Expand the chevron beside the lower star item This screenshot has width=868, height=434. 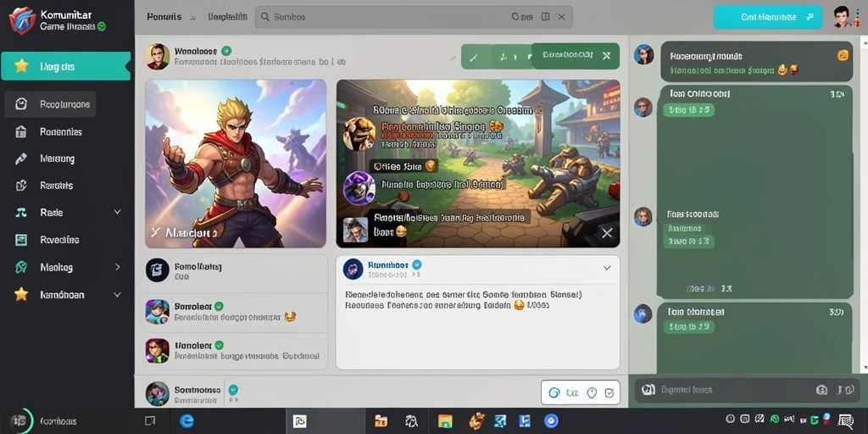pos(117,294)
